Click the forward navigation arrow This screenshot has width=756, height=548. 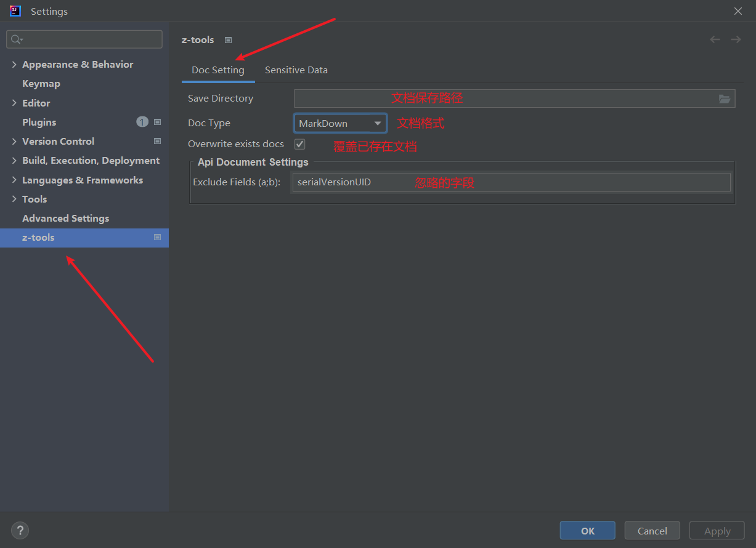pyautogui.click(x=736, y=39)
